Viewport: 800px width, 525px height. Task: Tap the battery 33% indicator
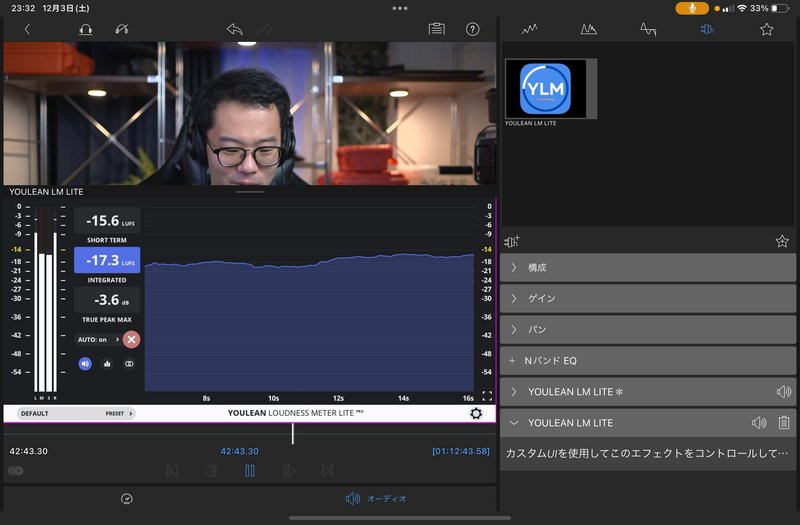(770, 8)
